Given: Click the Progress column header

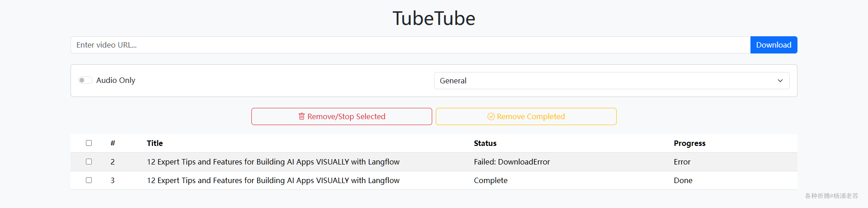Looking at the screenshot, I should pyautogui.click(x=689, y=143).
